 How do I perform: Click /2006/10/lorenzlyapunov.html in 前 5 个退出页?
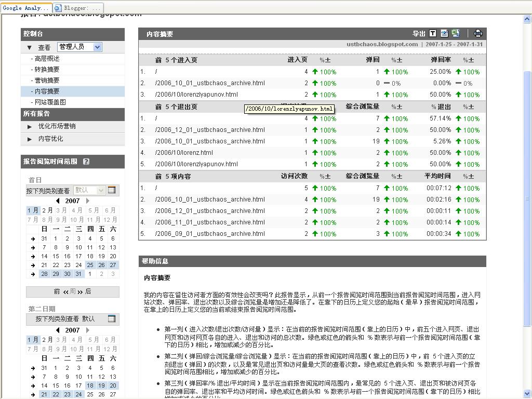point(196,164)
